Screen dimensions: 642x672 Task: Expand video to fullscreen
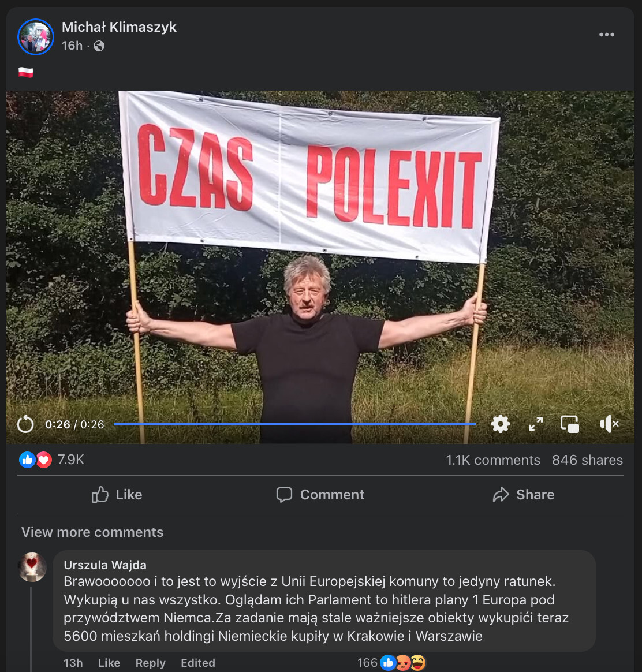pos(536,424)
